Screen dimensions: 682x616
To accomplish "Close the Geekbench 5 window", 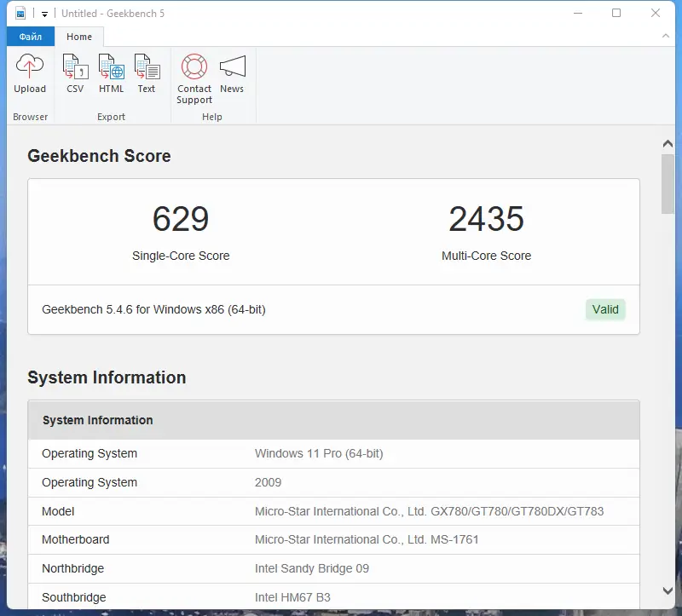I will pyautogui.click(x=656, y=13).
